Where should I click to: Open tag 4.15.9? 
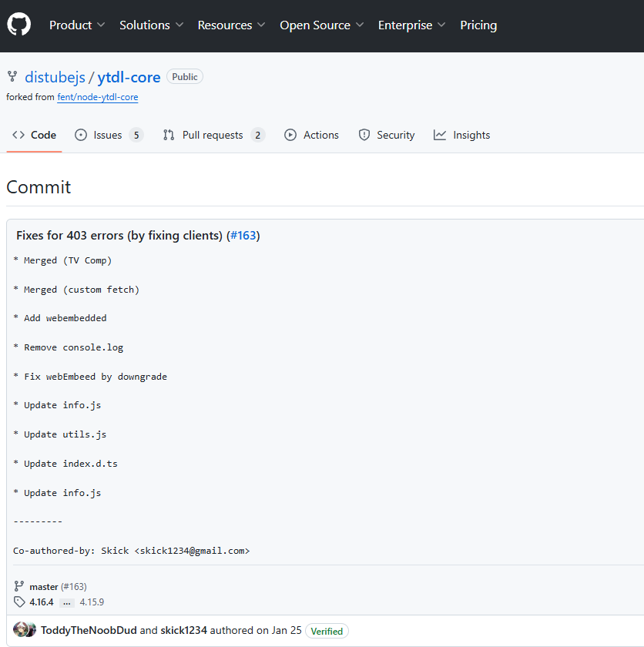(x=92, y=602)
